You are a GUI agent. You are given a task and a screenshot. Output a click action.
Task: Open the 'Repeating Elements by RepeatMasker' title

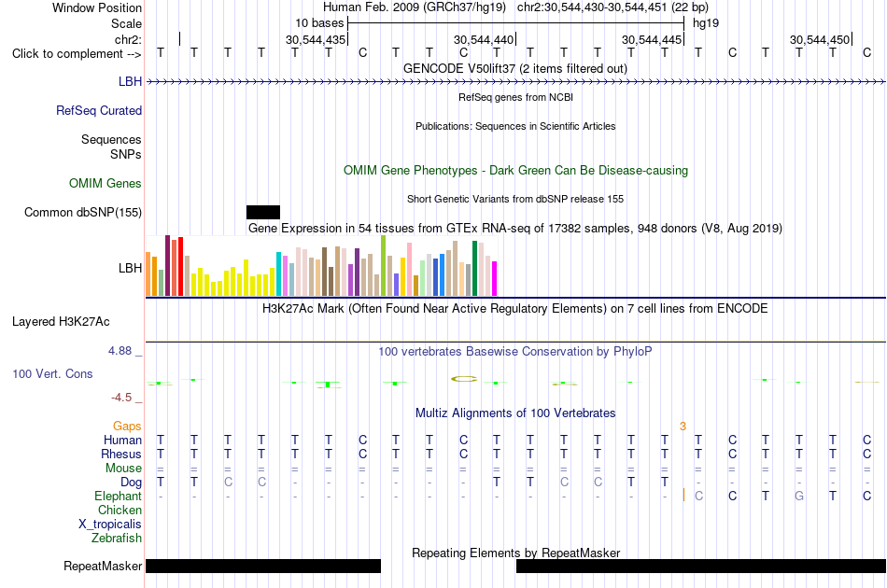pyautogui.click(x=515, y=553)
